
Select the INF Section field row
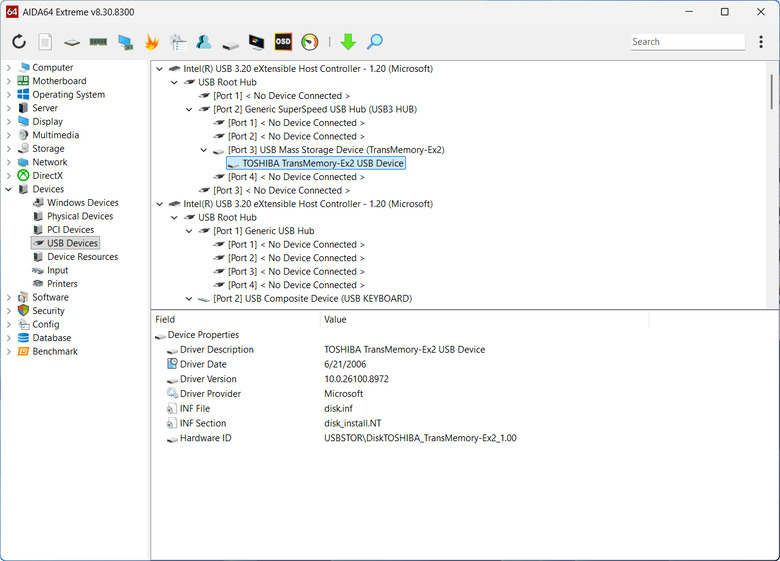coord(203,423)
